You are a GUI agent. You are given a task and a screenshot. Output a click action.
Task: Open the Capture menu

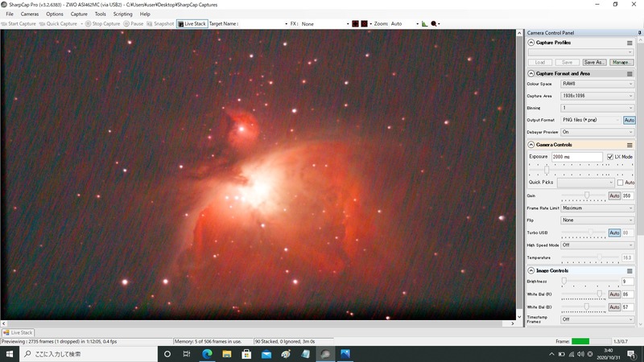click(79, 14)
